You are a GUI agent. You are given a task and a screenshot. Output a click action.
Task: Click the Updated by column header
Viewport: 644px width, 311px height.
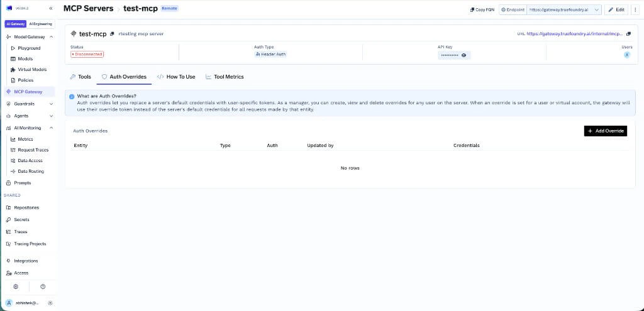(x=320, y=146)
